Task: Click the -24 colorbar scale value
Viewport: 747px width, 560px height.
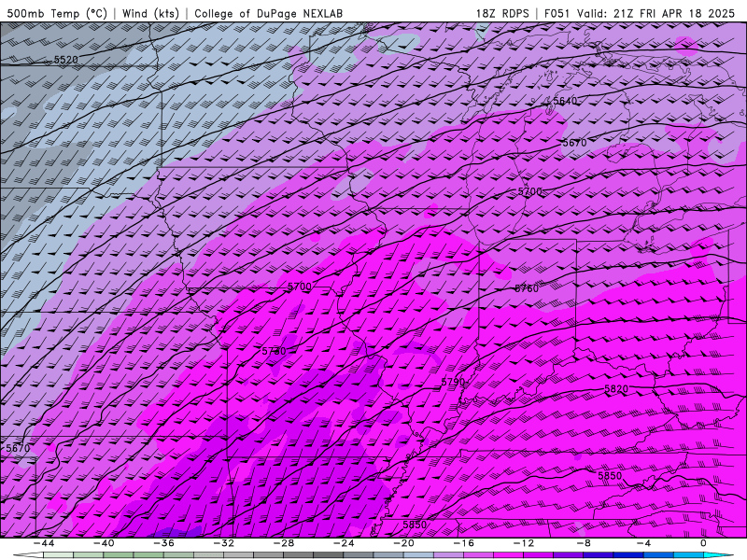Action: (344, 543)
